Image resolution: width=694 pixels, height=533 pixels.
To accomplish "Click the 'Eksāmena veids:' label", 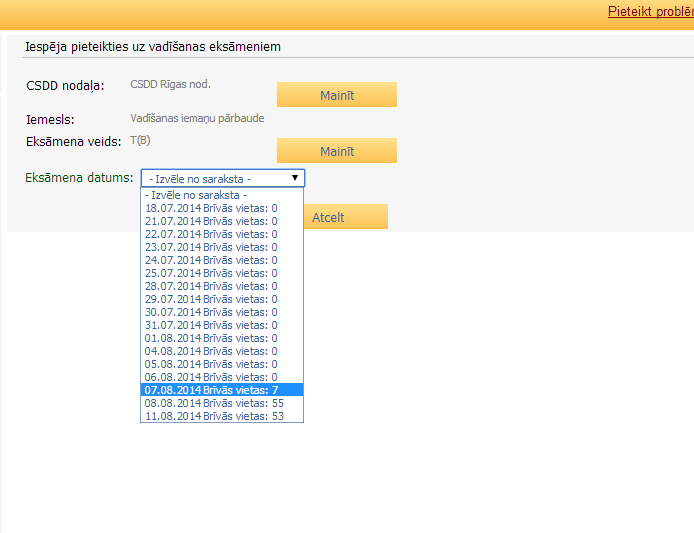I will [73, 142].
